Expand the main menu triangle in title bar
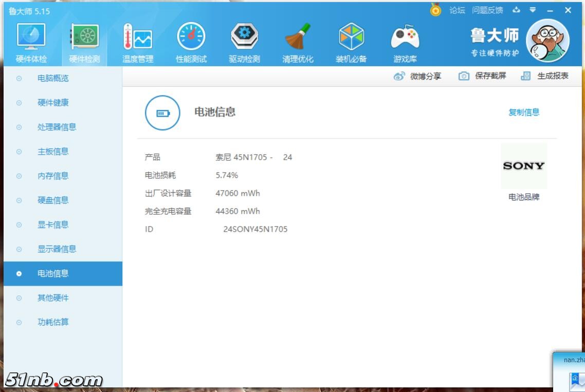Viewport: 585px width, 392px height. 533,10
